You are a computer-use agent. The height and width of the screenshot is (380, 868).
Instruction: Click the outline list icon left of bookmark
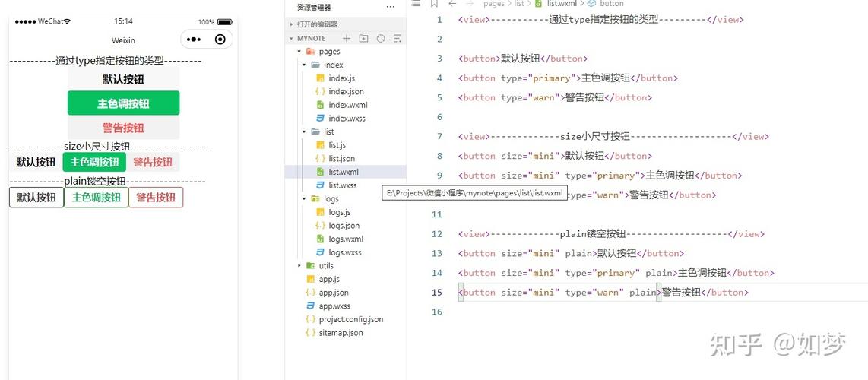click(x=417, y=4)
